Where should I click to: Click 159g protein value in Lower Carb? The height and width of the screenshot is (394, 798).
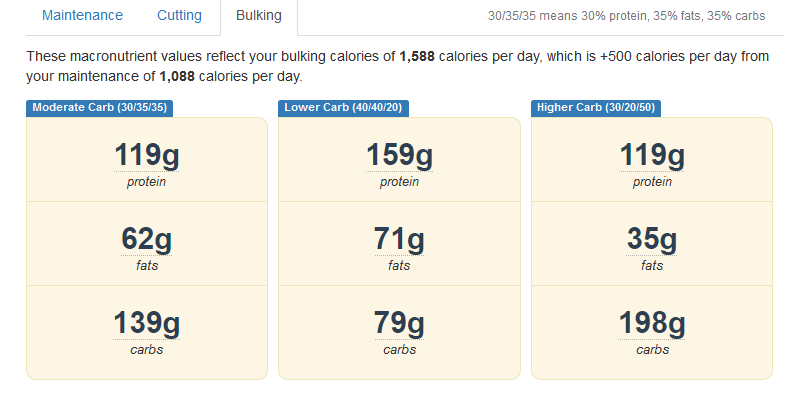pyautogui.click(x=400, y=155)
